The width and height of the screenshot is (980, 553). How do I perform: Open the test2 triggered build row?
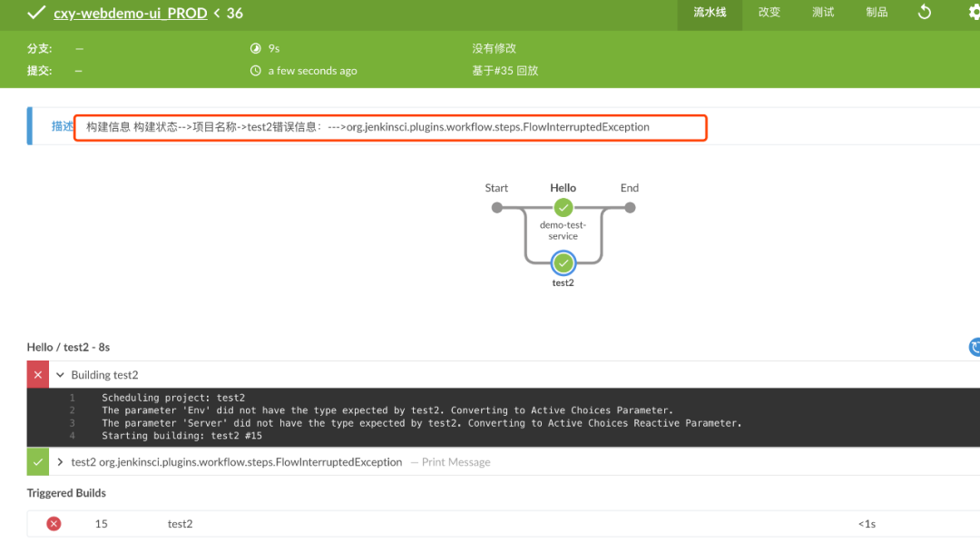tap(180, 524)
